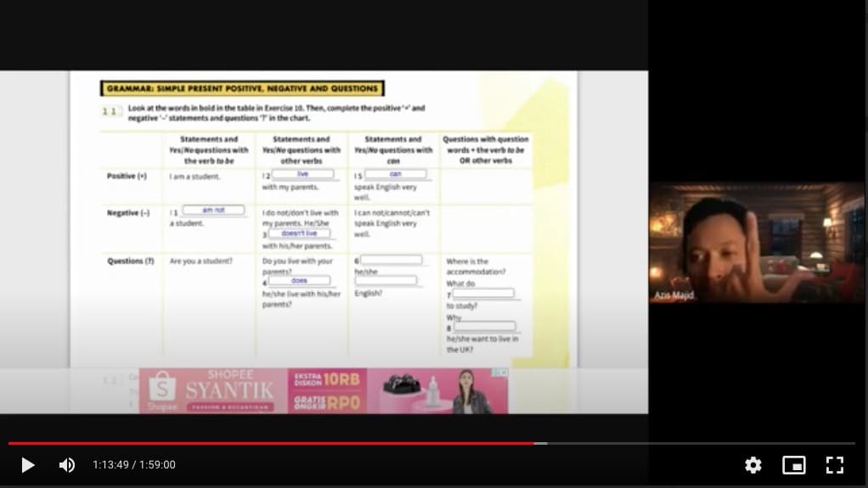
Task: Open the settings gear menu
Action: pos(752,465)
